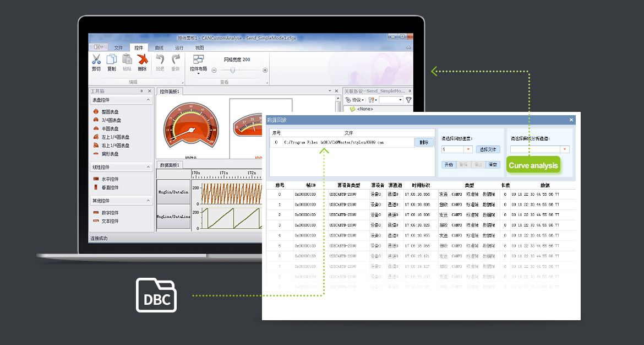Click the Copy (复制) icon in ribbon
This screenshot has width=644, height=345.
point(112,60)
